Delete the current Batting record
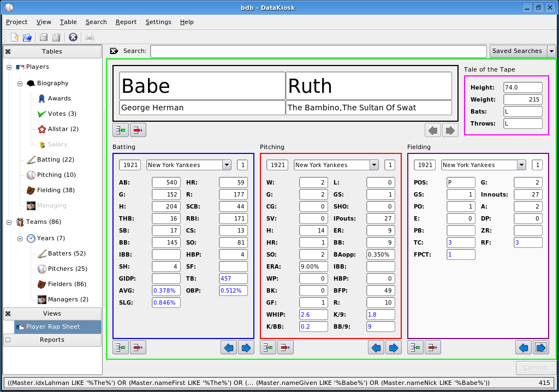 pyautogui.click(x=138, y=347)
